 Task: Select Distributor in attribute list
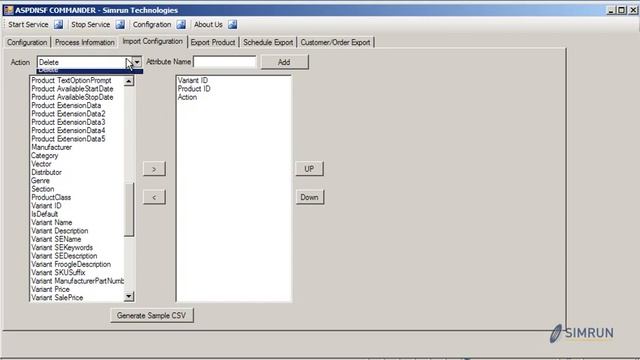pos(47,172)
